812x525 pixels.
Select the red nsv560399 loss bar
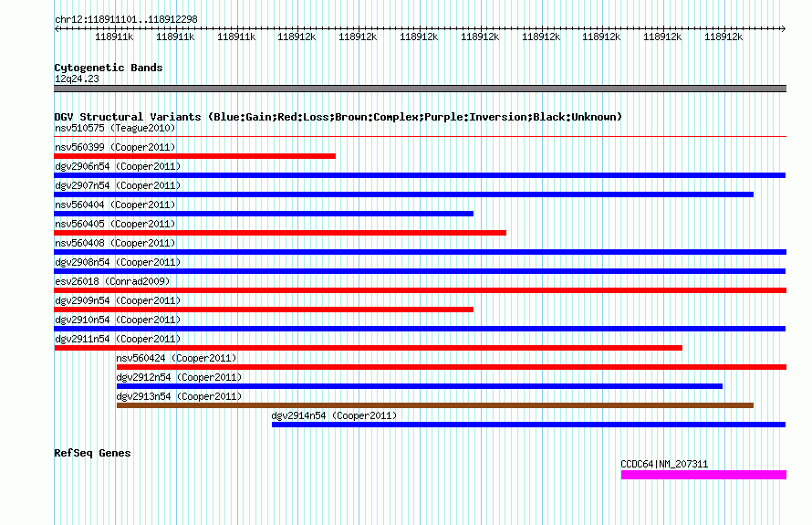pyautogui.click(x=194, y=156)
